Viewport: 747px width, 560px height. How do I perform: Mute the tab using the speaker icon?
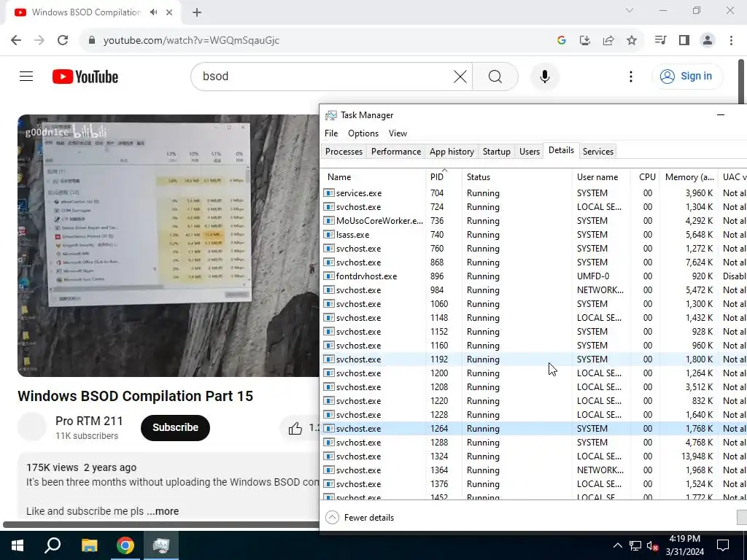(x=153, y=12)
